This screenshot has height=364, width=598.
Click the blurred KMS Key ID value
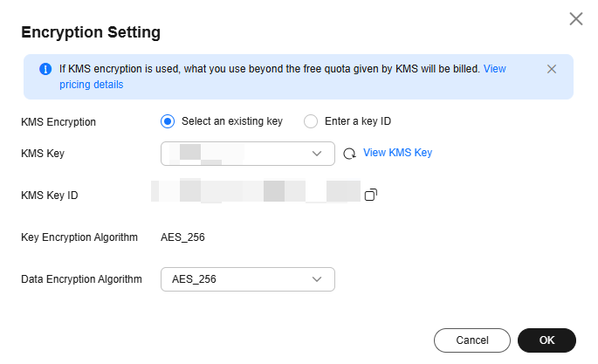click(x=256, y=191)
